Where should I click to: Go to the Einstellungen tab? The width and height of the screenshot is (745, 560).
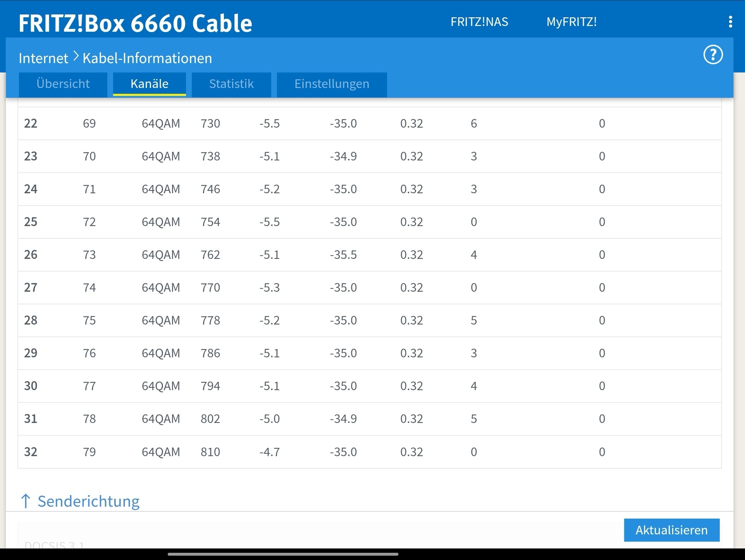pos(332,84)
